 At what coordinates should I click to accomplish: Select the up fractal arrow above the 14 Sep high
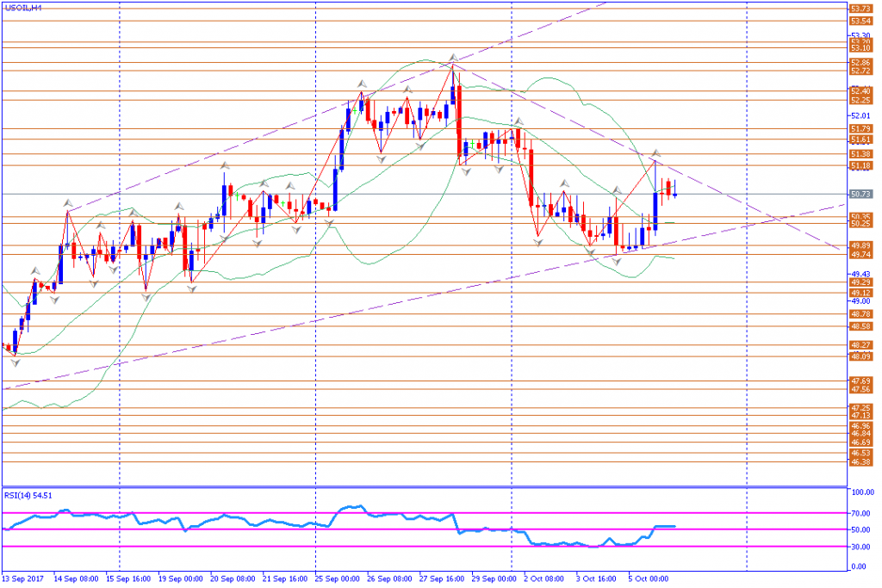[67, 202]
